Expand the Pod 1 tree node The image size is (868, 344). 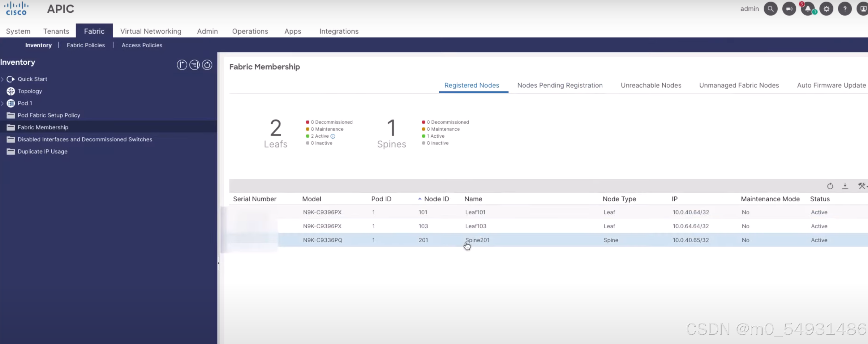click(x=2, y=103)
